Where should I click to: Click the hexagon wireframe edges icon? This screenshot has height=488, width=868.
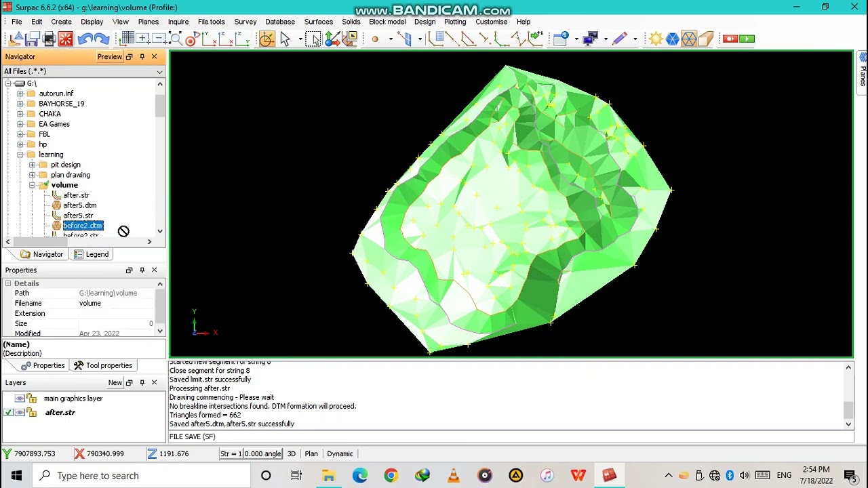tap(688, 39)
